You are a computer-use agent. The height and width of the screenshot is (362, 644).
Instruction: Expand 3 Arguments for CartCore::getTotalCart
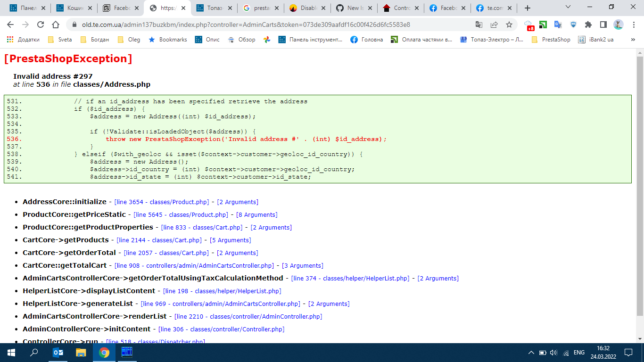tap(303, 265)
